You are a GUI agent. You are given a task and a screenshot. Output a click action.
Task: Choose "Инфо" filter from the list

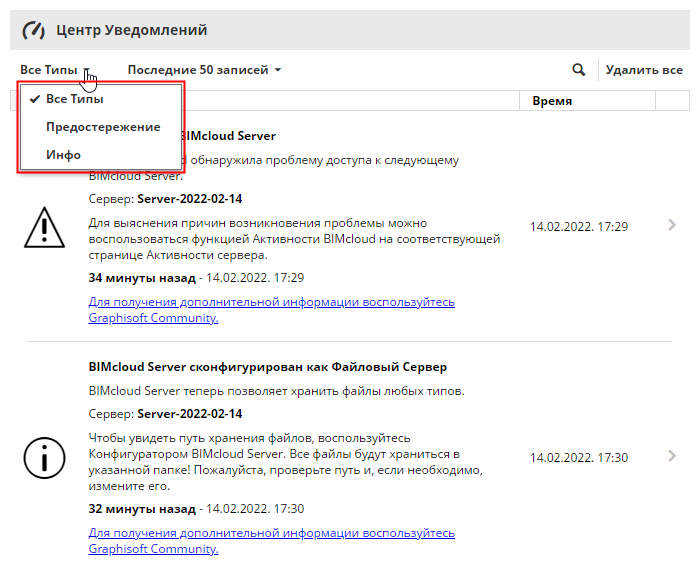pyautogui.click(x=63, y=155)
